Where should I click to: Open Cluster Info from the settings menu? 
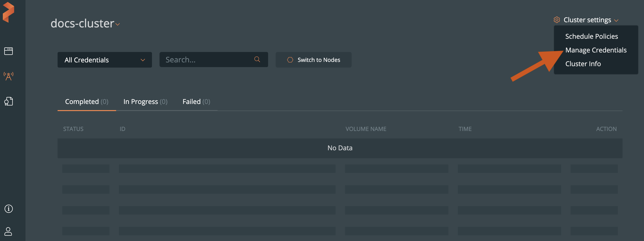[583, 64]
